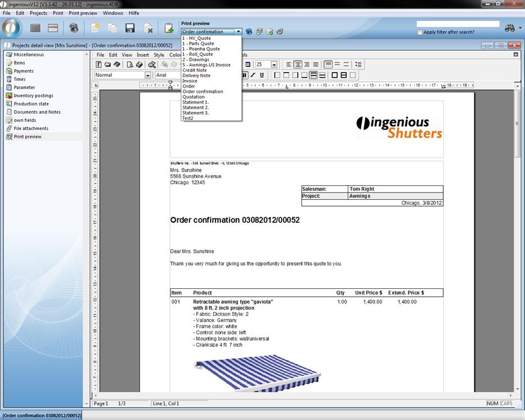
Task: Click the binoculars search icon
Action: coord(510,28)
